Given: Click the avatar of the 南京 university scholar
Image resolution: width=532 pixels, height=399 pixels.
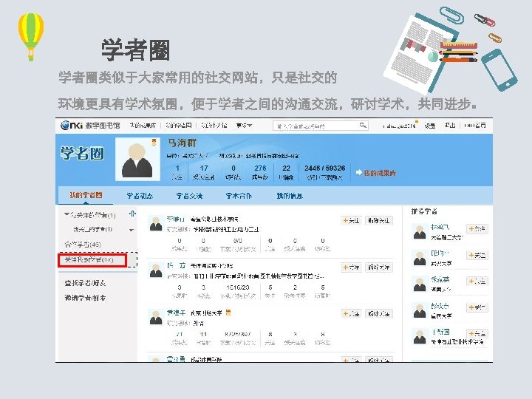Looking at the screenshot, I should 156,317.
